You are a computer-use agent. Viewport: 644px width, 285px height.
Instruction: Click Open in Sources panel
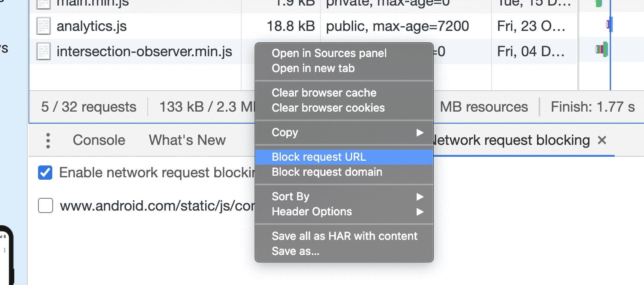329,53
